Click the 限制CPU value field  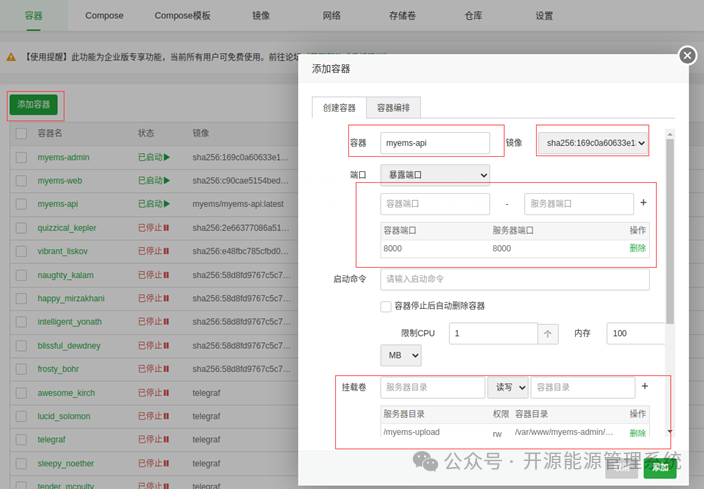click(493, 334)
